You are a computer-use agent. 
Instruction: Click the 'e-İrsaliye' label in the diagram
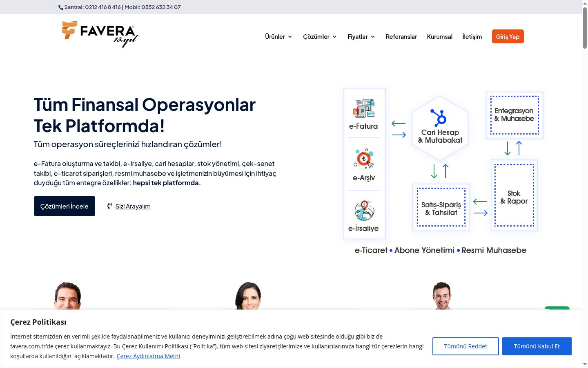tap(363, 229)
